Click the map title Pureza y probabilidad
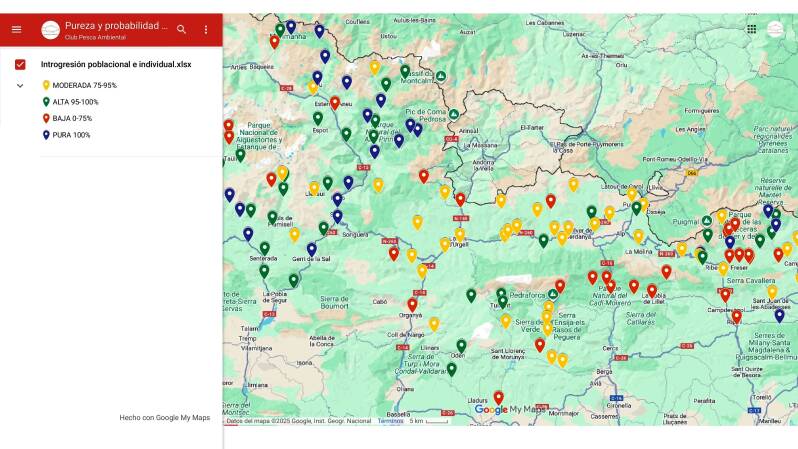 point(116,25)
